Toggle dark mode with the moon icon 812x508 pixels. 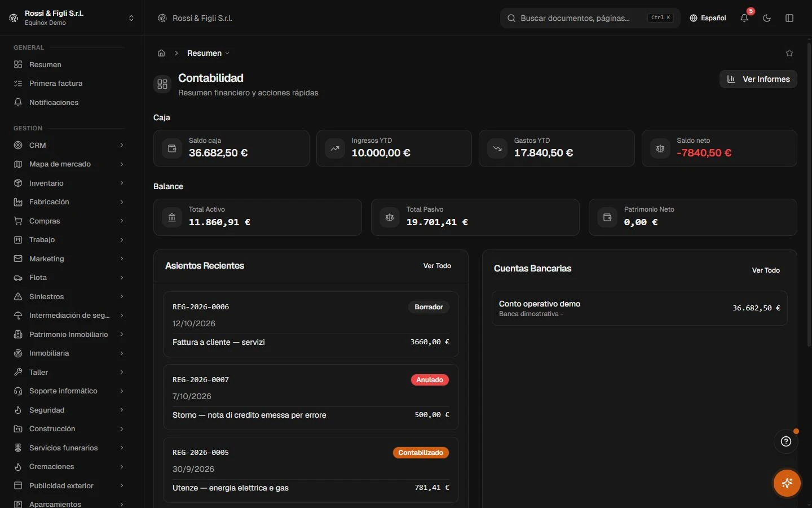[x=767, y=18]
